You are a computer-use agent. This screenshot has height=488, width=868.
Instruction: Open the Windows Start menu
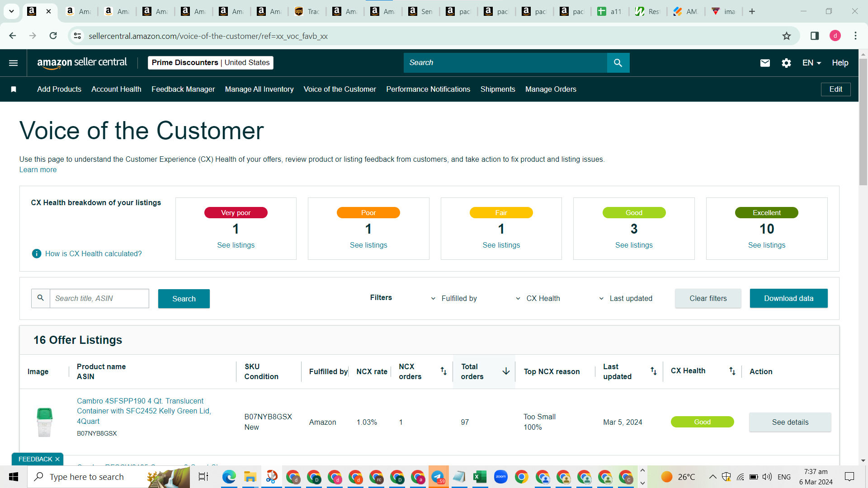[x=14, y=477]
